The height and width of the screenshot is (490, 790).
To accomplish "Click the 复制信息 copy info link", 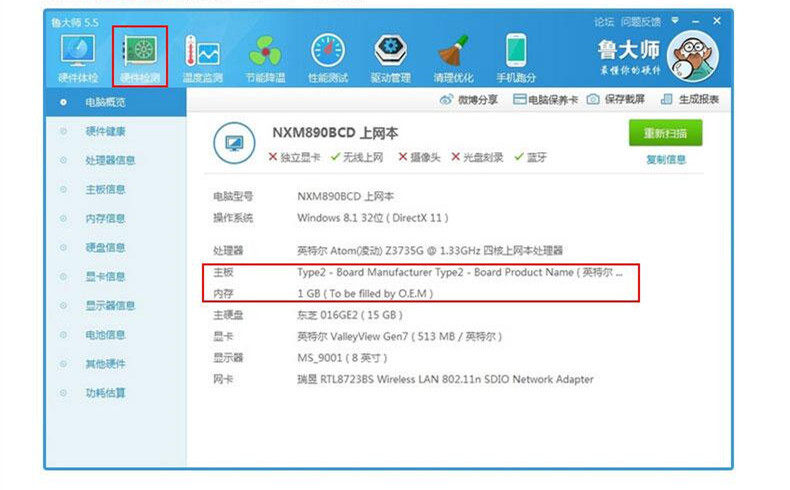I will [x=666, y=160].
